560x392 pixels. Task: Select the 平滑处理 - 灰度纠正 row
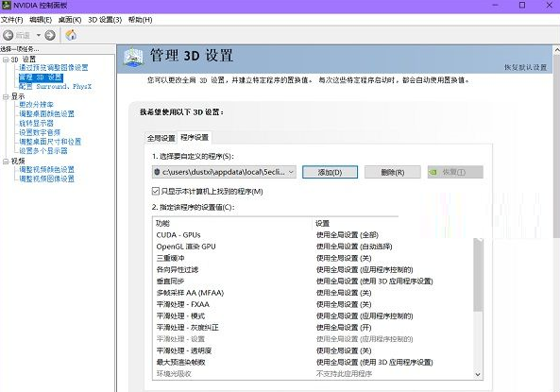coord(313,328)
